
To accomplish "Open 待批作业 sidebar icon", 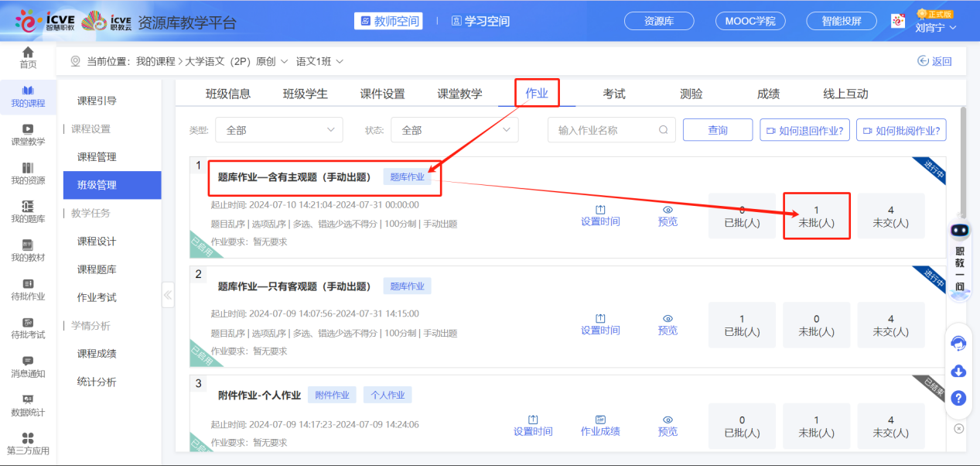I will coord(28,284).
